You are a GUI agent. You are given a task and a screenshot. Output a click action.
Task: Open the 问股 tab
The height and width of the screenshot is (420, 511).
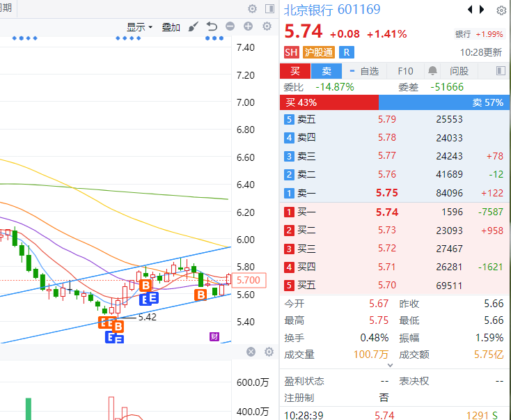pyautogui.click(x=459, y=71)
